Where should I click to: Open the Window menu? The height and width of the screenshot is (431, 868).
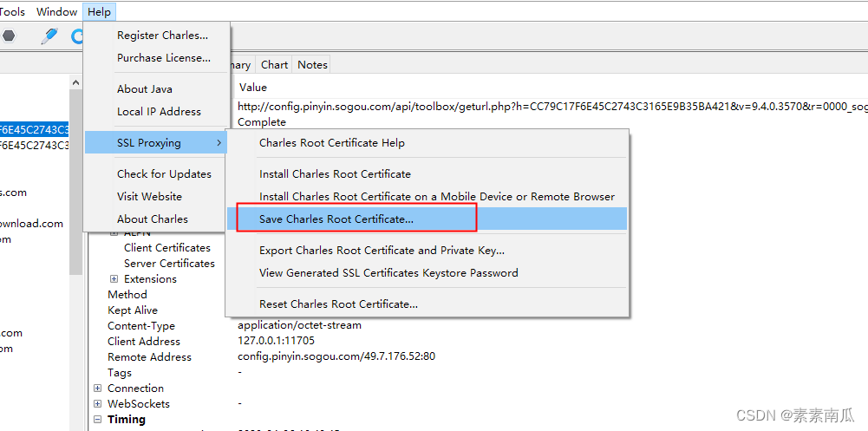click(x=57, y=11)
